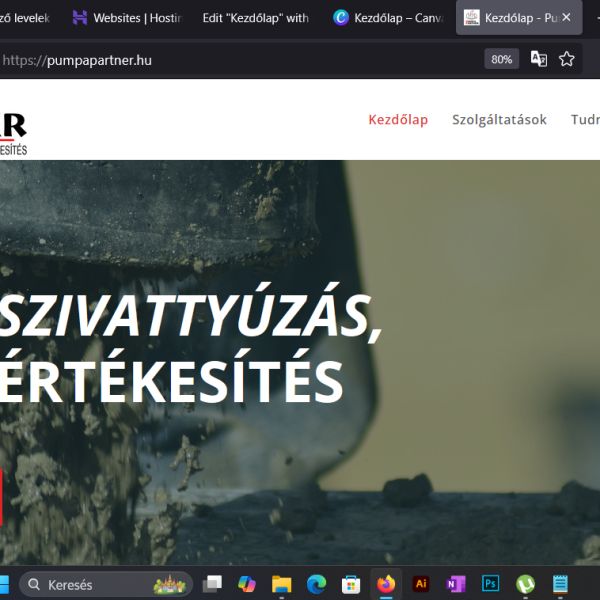Launch Adobe Illustrator from the taskbar
The height and width of the screenshot is (600, 600).
pos(421,584)
